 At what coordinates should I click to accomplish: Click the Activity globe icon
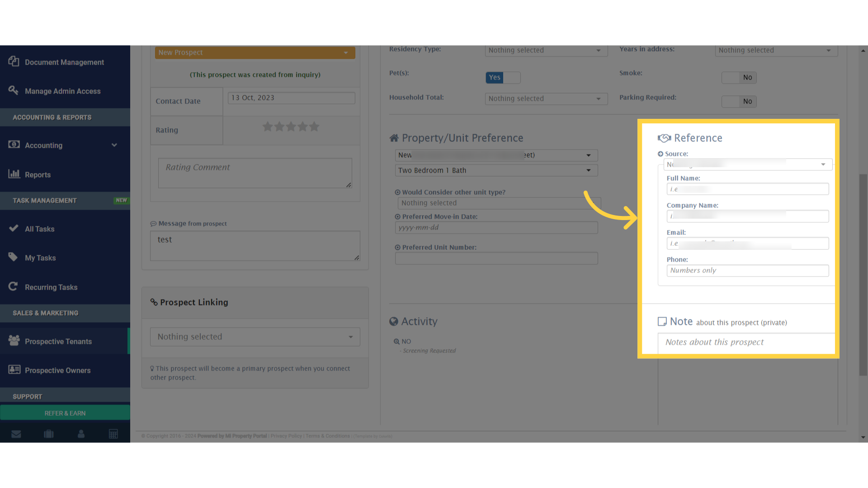click(394, 321)
